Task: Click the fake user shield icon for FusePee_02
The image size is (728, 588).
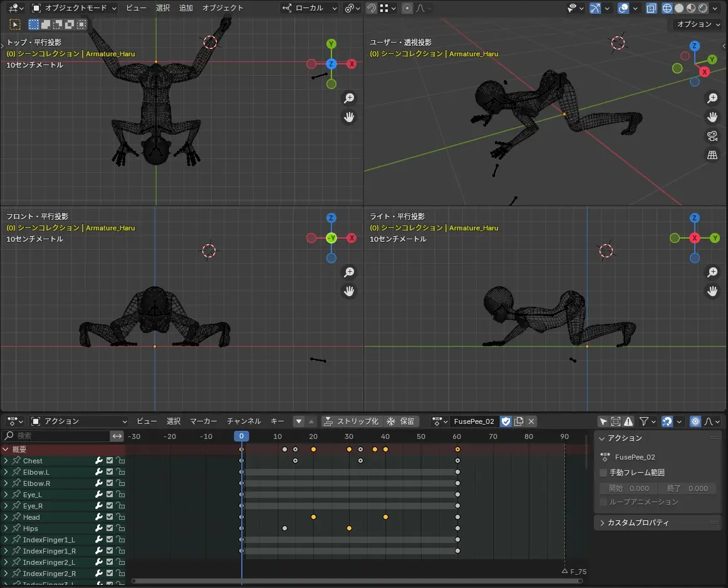Action: [x=506, y=421]
